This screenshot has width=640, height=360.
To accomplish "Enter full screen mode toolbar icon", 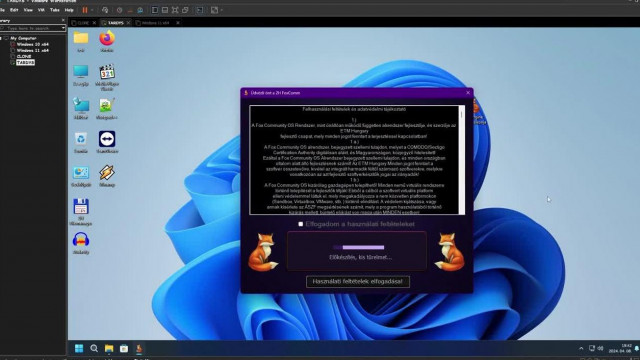I will coord(175,10).
